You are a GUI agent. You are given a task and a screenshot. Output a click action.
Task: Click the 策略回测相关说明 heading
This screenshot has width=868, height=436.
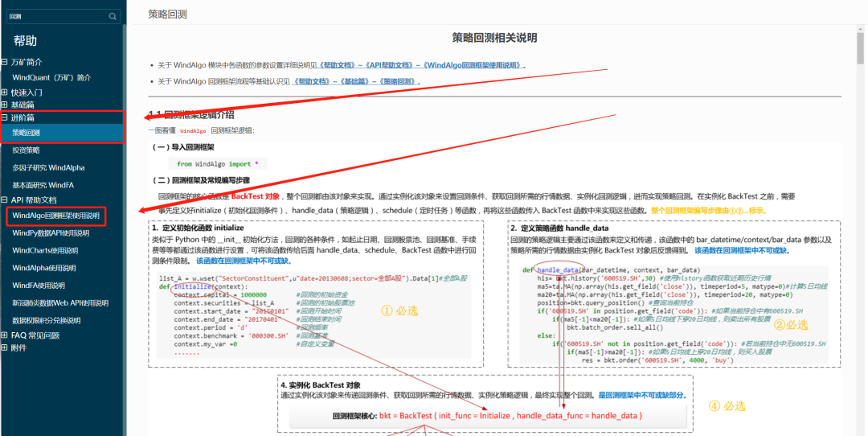[494, 38]
